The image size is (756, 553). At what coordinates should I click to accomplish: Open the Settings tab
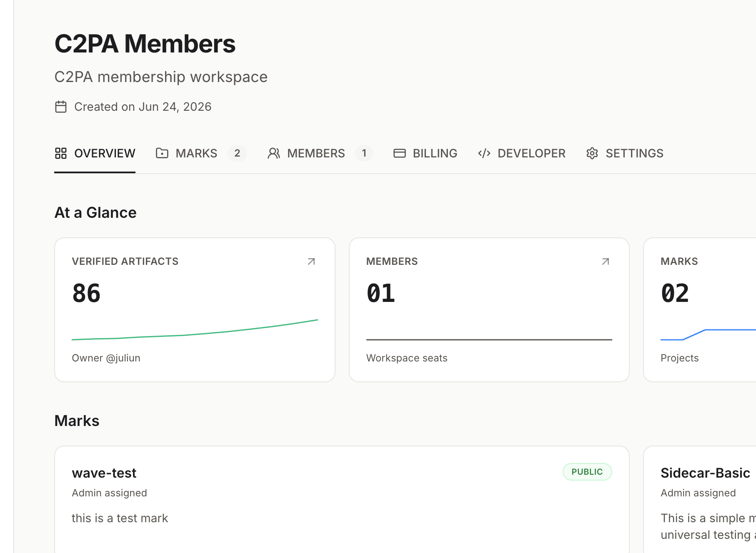tap(624, 153)
